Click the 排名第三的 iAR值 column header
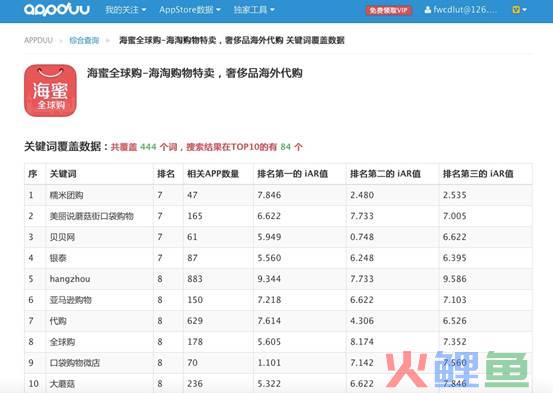The height and width of the screenshot is (393, 553). tap(478, 174)
